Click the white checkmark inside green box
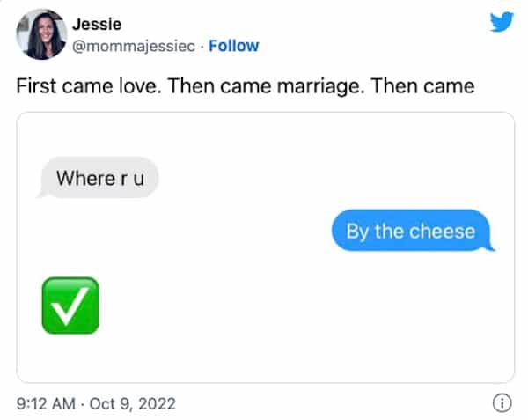Image resolution: width=528 pixels, height=420 pixels. (x=70, y=306)
